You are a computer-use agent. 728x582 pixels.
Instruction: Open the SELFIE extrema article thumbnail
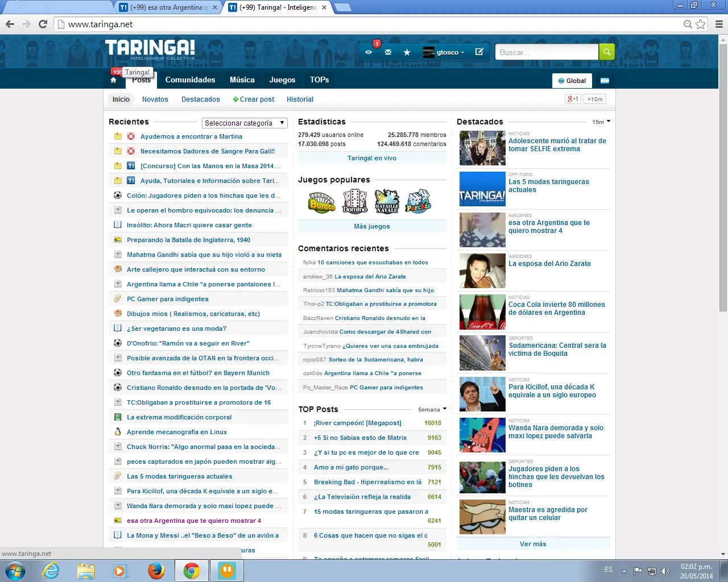[x=482, y=148]
